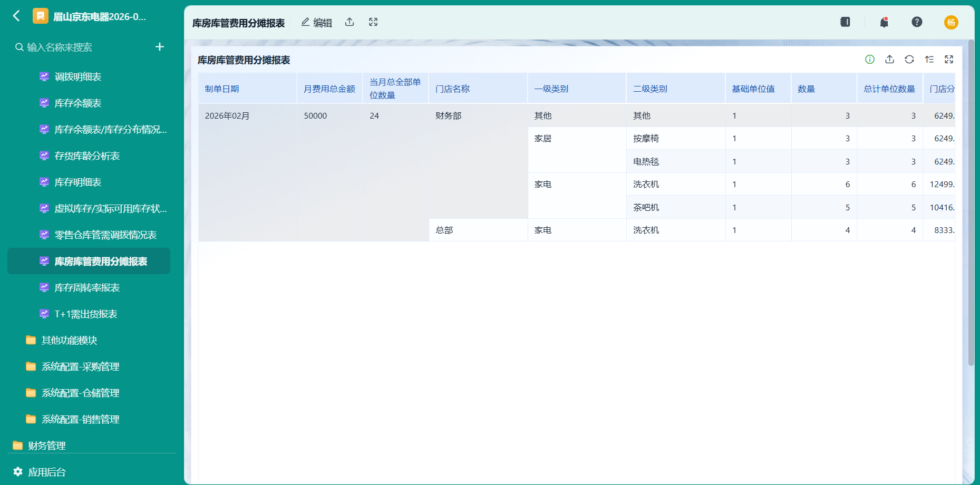Click the orange app logo icon

[x=41, y=16]
